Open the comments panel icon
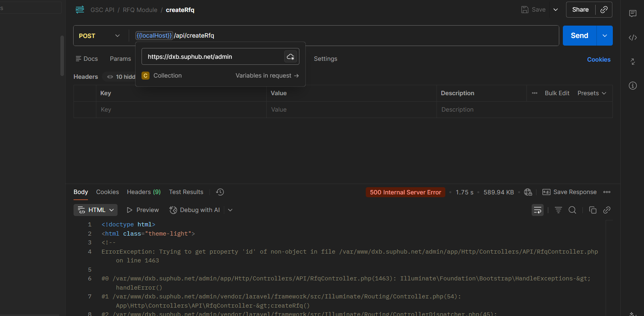The image size is (644, 316). pos(632,14)
